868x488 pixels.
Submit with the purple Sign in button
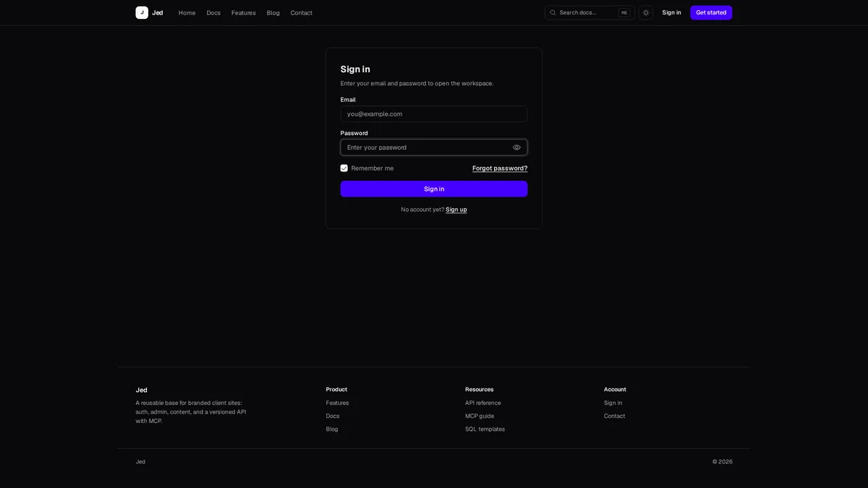(x=434, y=189)
